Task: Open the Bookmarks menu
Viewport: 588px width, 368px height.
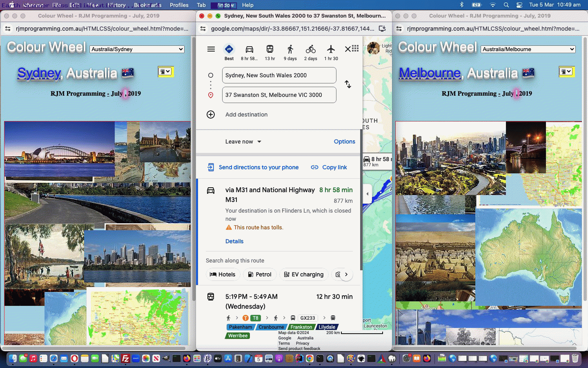Action: tap(147, 5)
